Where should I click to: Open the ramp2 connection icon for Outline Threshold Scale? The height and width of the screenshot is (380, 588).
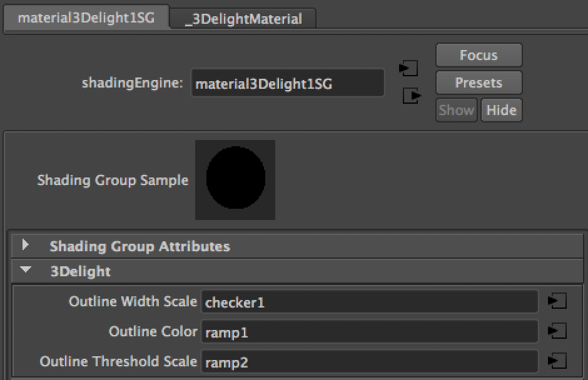click(557, 361)
